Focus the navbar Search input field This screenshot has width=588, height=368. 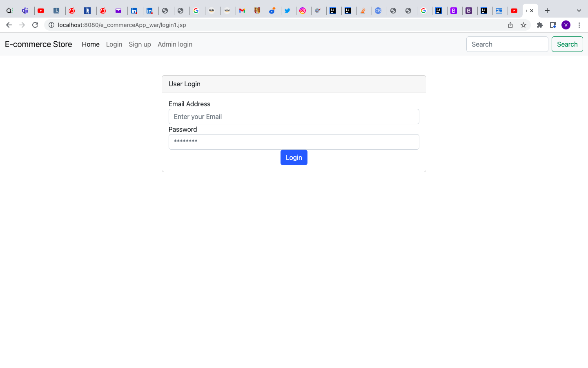[507, 44]
